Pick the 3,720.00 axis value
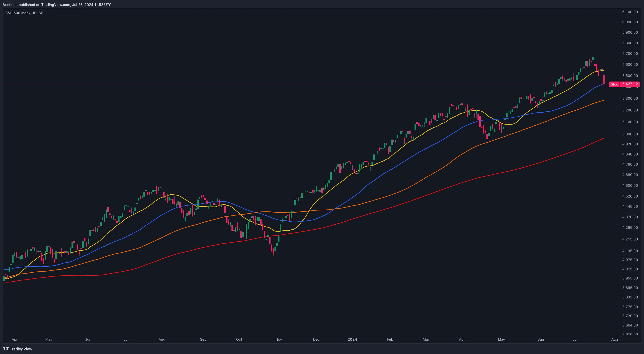 (630, 316)
